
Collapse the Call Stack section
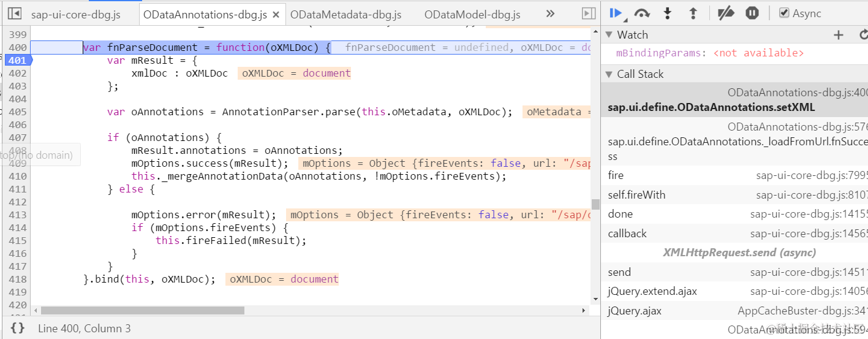coord(609,74)
